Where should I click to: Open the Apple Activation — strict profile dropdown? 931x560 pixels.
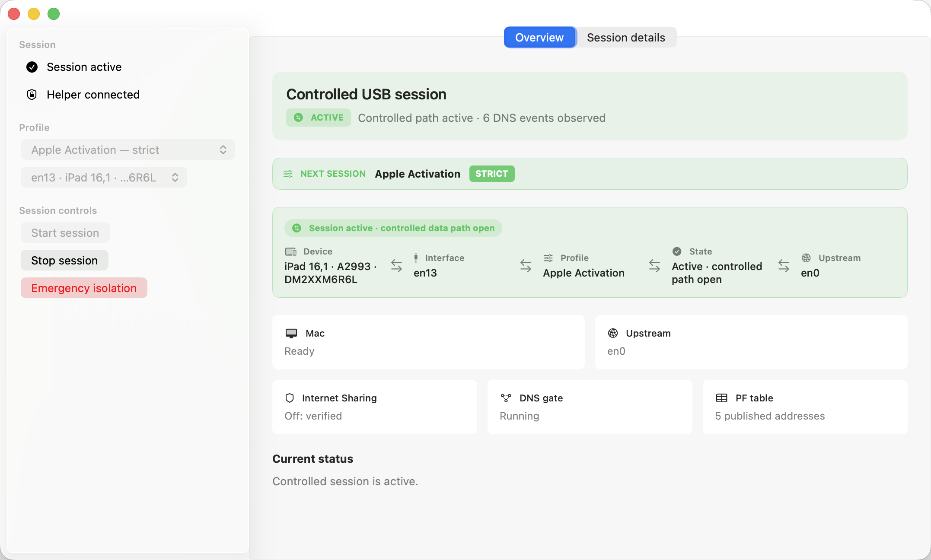click(x=128, y=150)
